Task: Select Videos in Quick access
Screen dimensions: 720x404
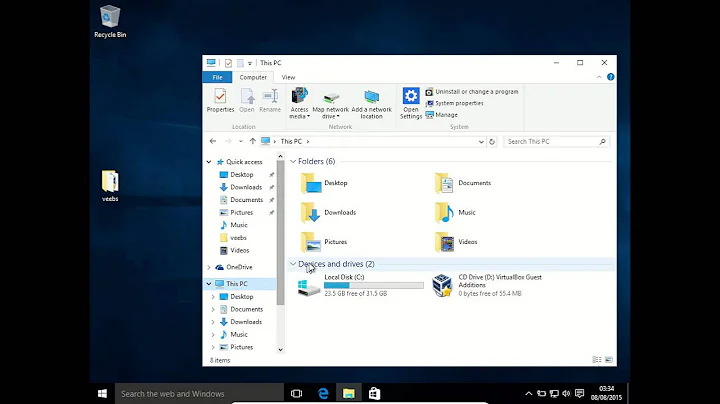Action: pyautogui.click(x=240, y=251)
